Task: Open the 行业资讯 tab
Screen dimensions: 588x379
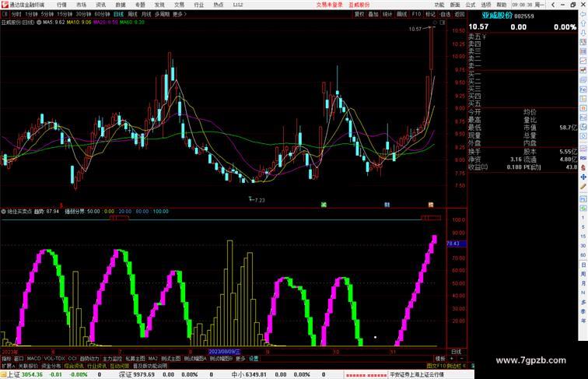Action: click(x=96, y=366)
